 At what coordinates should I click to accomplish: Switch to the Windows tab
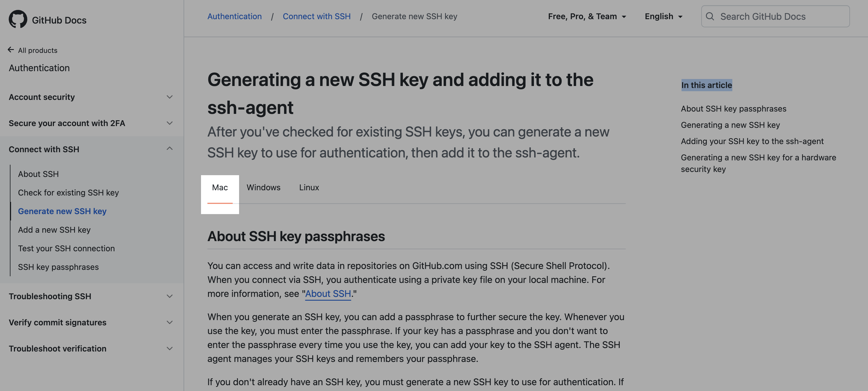pos(263,187)
